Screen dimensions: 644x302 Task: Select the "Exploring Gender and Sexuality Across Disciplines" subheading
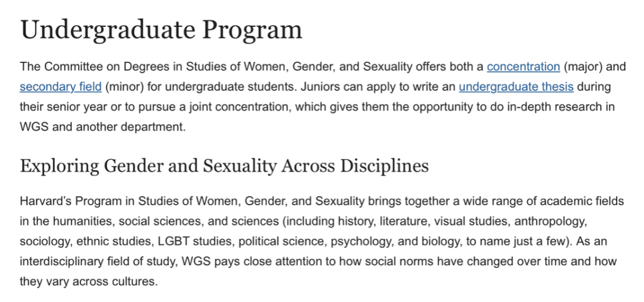pyautogui.click(x=224, y=165)
